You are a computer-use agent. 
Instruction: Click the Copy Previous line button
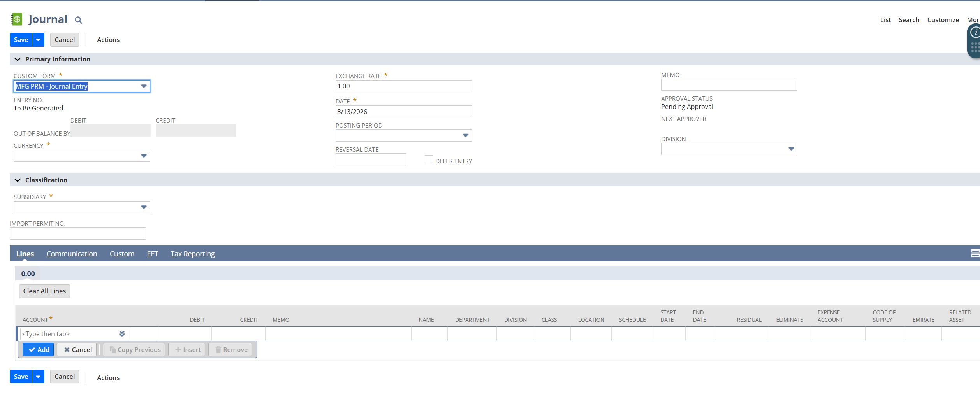coord(134,350)
